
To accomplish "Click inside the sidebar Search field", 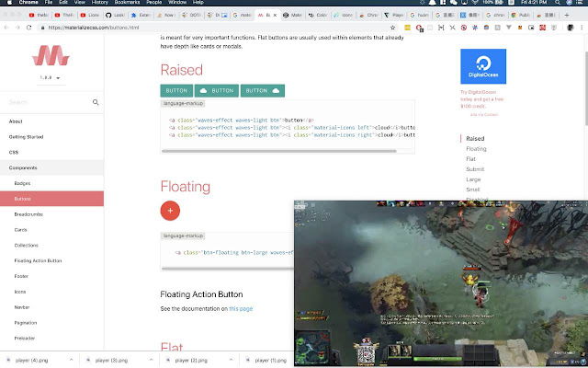I will click(x=46, y=102).
